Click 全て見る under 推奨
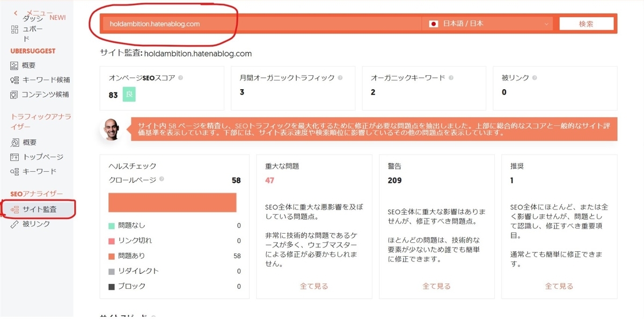The height and width of the screenshot is (319, 644). click(x=559, y=286)
